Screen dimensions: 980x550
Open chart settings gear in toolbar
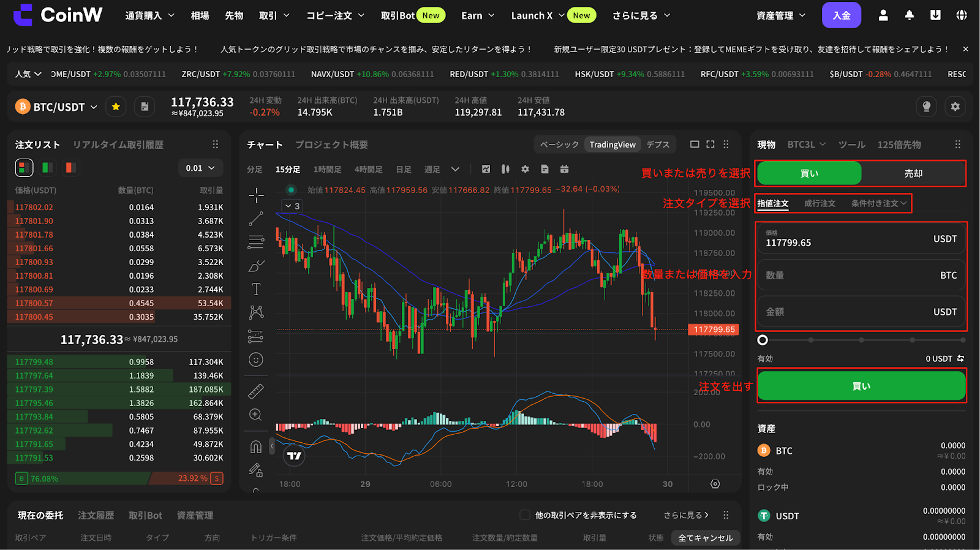(525, 169)
